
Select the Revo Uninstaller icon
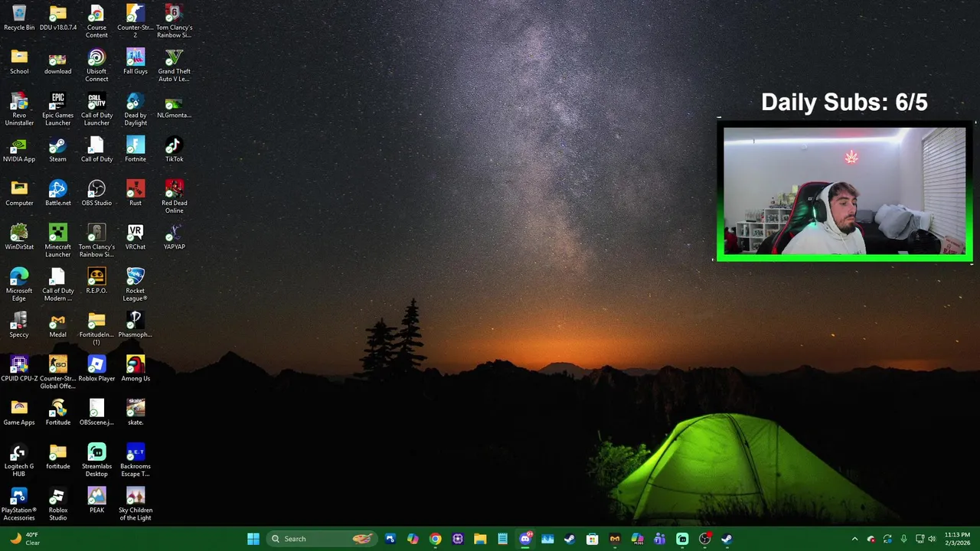point(19,109)
